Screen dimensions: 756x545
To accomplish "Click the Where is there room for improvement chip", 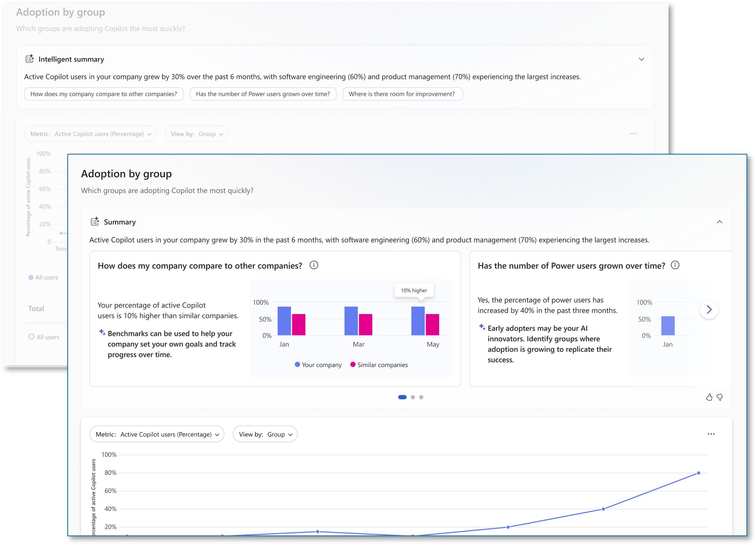I will click(402, 94).
